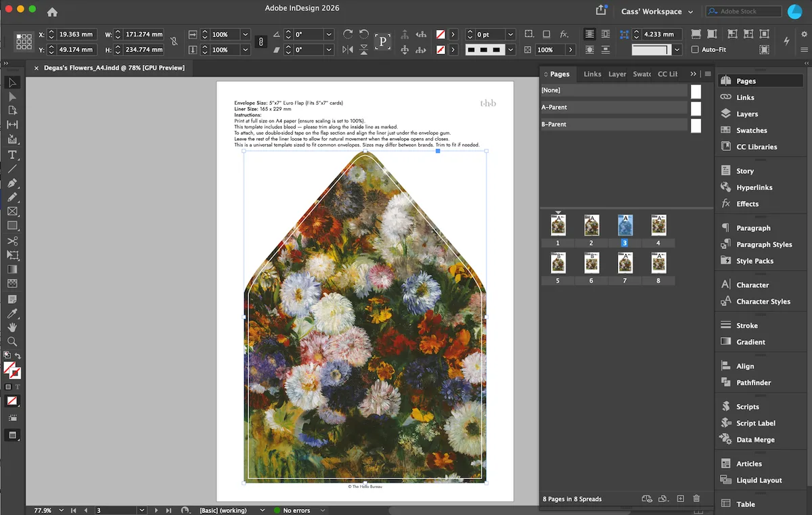Toggle constrain proportions for width and height
Image resolution: width=812 pixels, height=515 pixels.
[174, 41]
